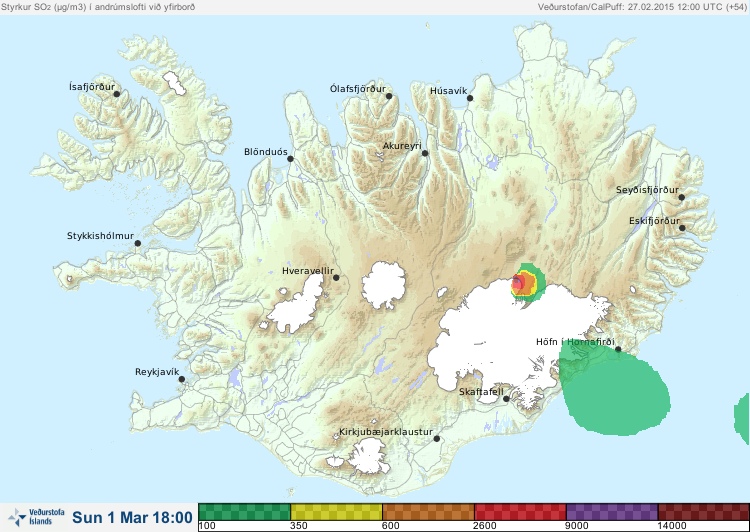Screen dimensions: 750x532
Task: Click the Ísafjörður town marker dot
Action: (x=116, y=94)
